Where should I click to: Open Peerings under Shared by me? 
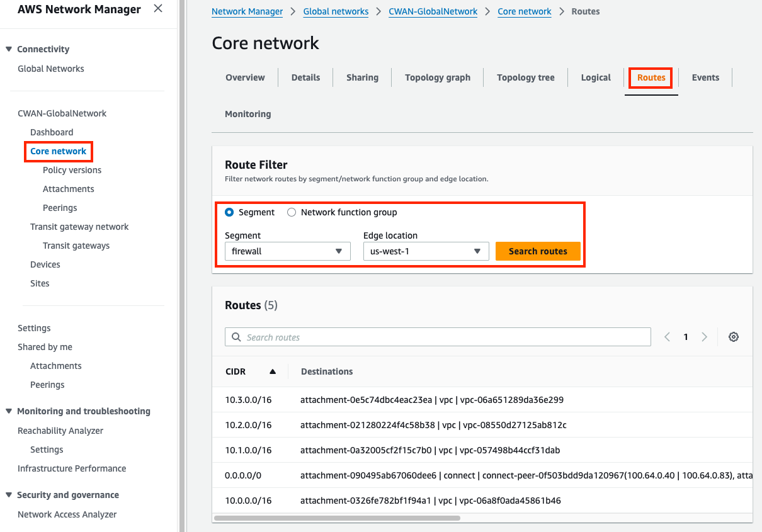click(47, 385)
